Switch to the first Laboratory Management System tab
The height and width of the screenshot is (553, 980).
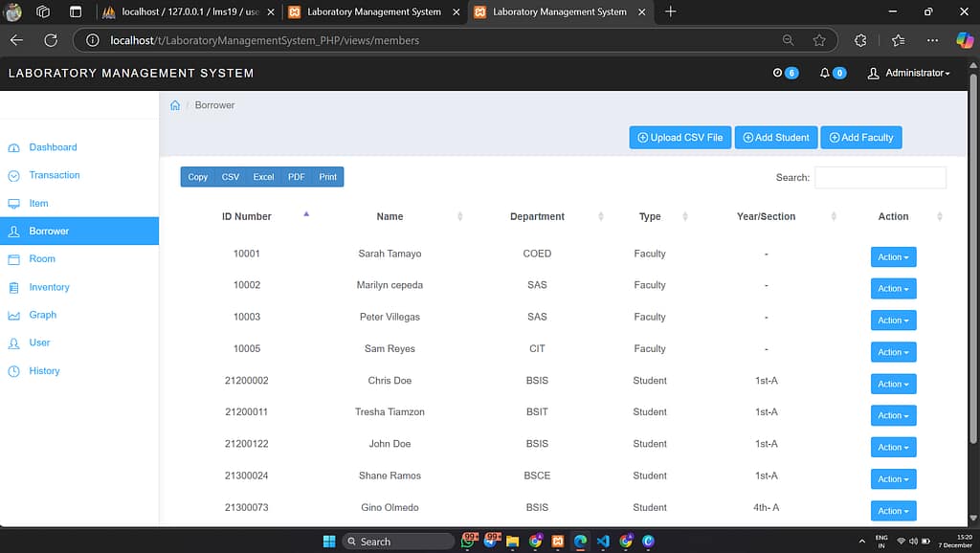(373, 12)
